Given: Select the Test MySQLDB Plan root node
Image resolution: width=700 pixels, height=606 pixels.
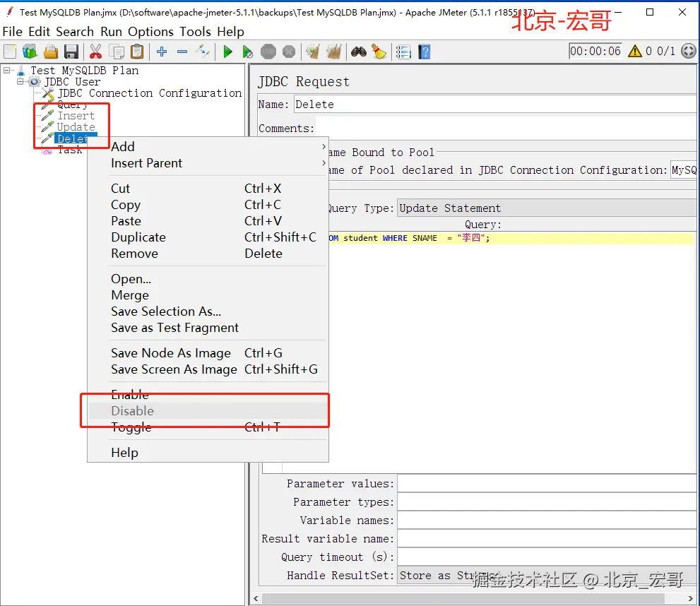Looking at the screenshot, I should (x=84, y=71).
